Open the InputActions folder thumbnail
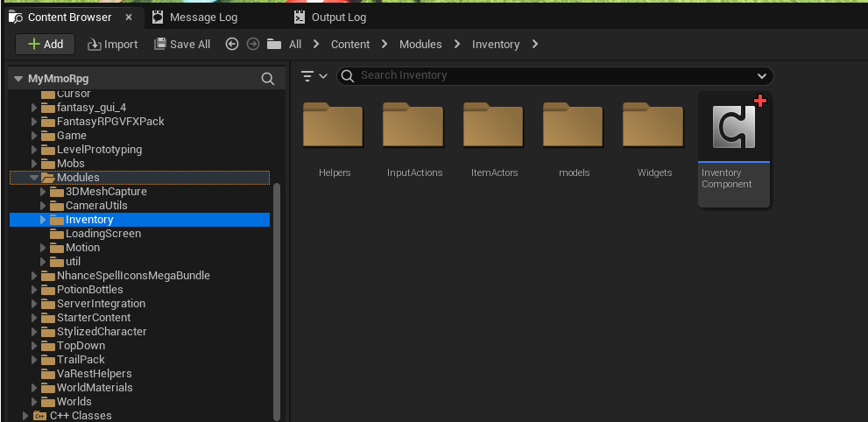Screen dimensions: 868x422 (413, 125)
